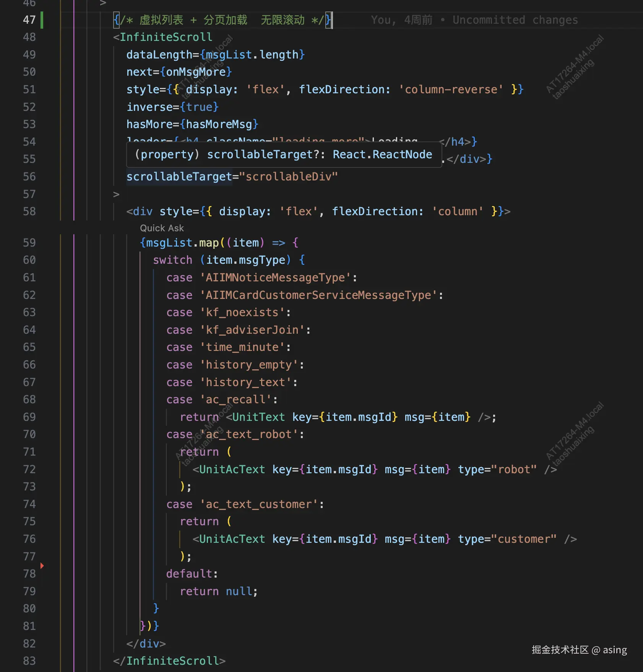
Task: Click the closing </div> tag on line 82
Action: coord(146,644)
